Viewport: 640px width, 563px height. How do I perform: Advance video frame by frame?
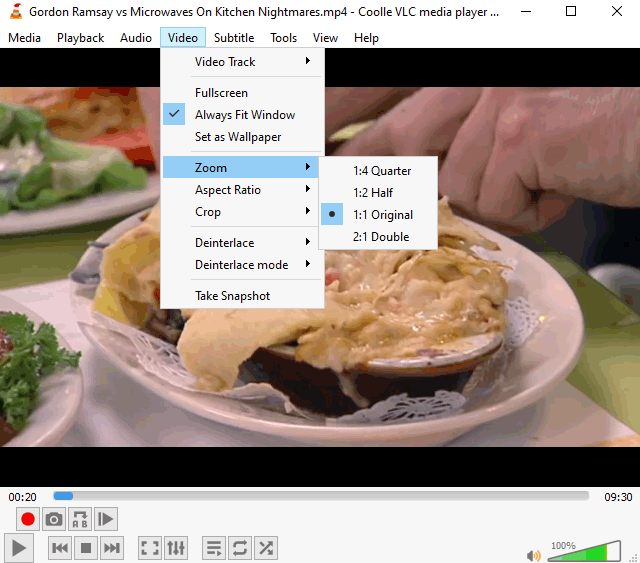point(106,519)
